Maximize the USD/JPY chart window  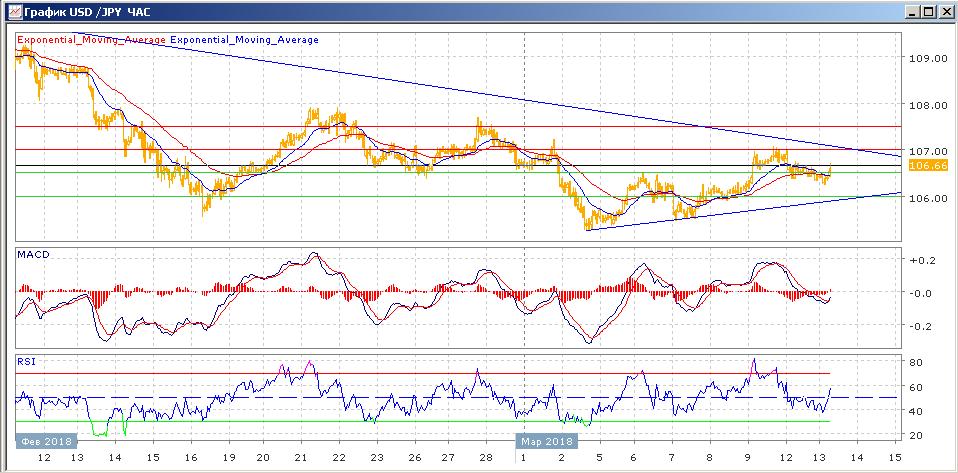(926, 11)
